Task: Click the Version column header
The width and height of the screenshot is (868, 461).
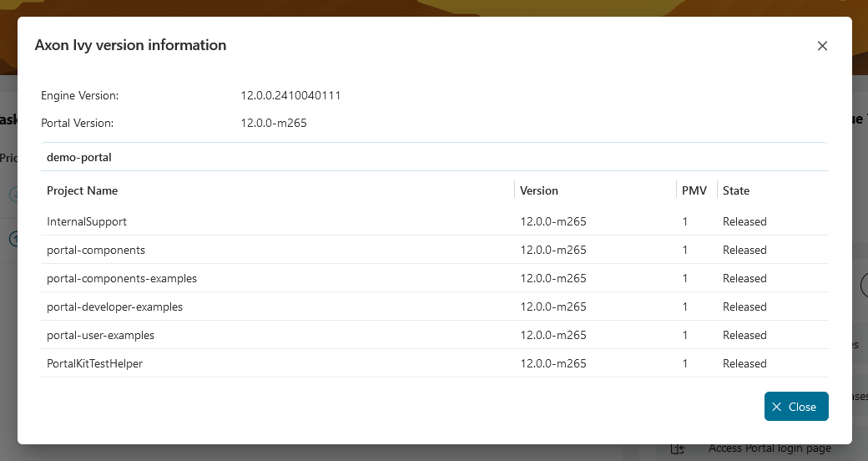Action: pyautogui.click(x=538, y=190)
